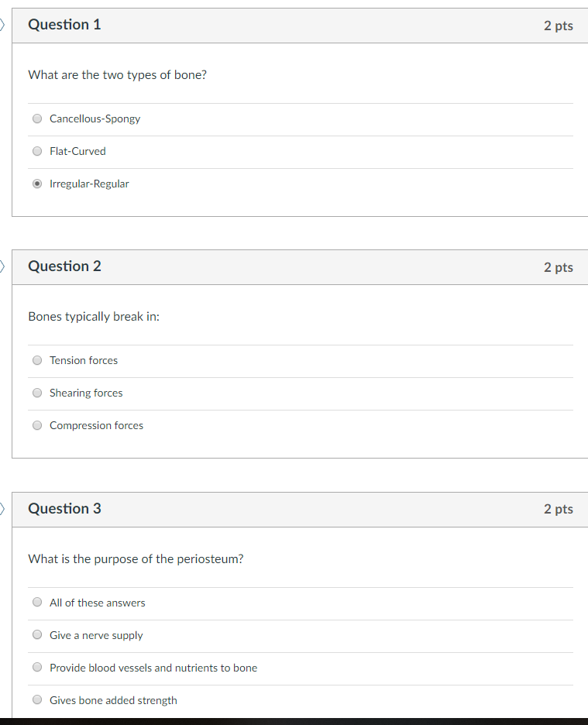The width and height of the screenshot is (588, 725).
Task: Select the All of these answers option
Action: 37,602
